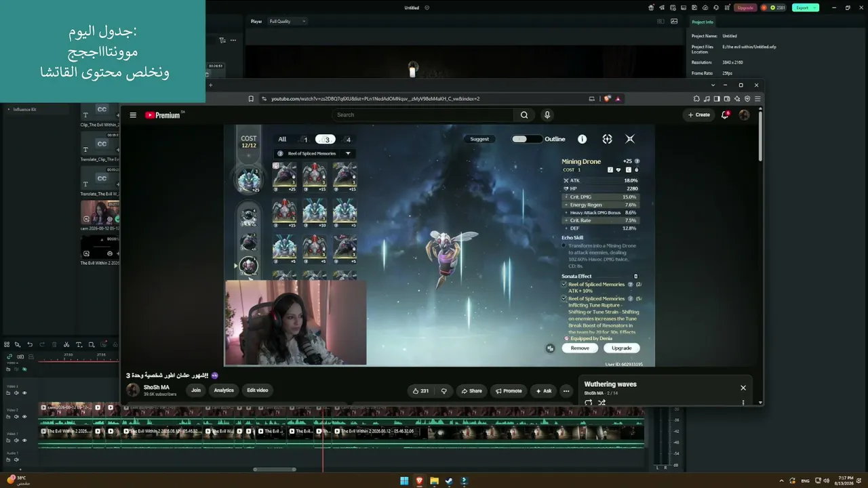Bookmark this page in the address bar

point(251,98)
